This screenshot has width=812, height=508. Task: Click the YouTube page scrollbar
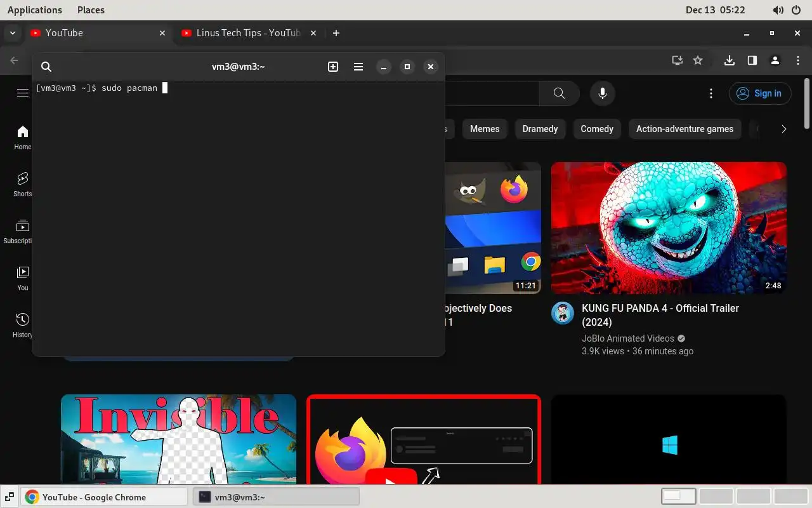pyautogui.click(x=807, y=104)
